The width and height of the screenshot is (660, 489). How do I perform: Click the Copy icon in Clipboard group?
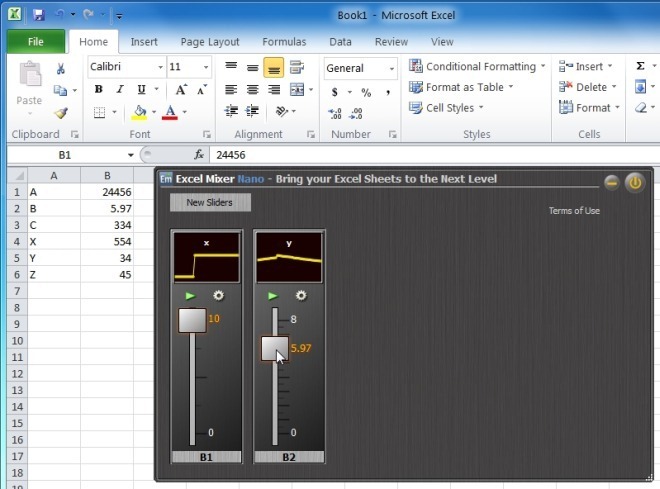point(60,90)
